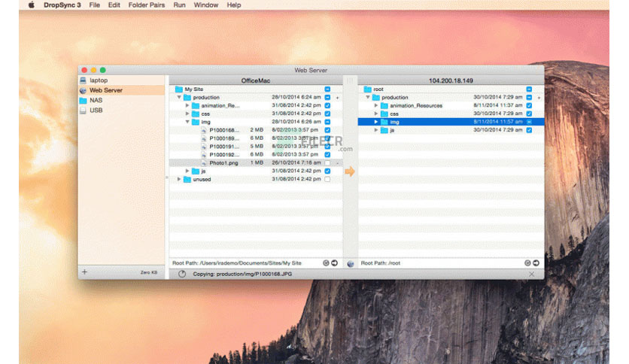Collapse the right production folder

pos(367,98)
